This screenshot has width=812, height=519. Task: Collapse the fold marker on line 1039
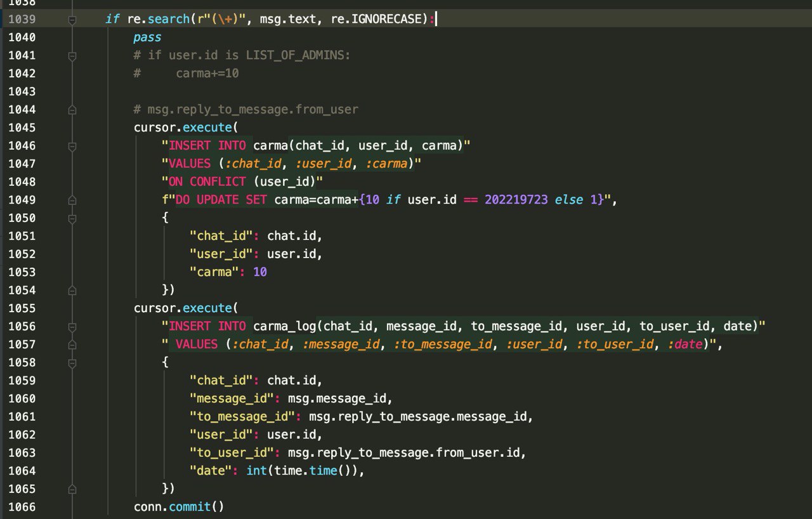[x=72, y=20]
